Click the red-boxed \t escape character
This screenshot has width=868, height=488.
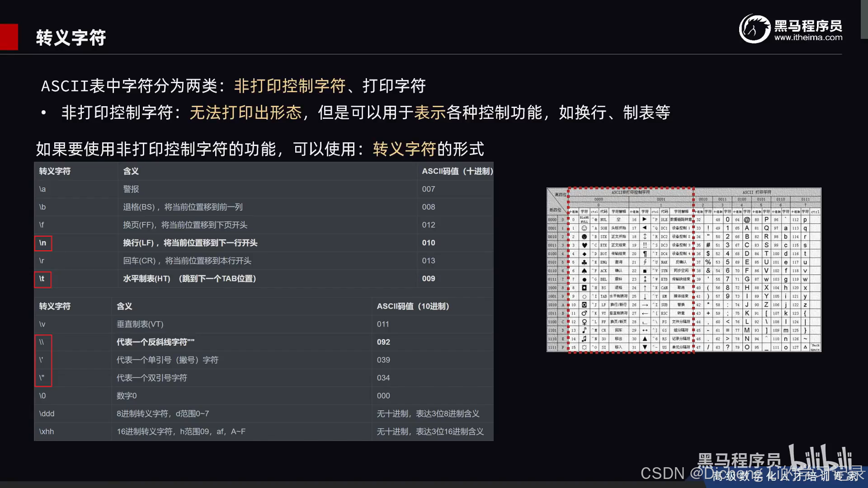pos(42,279)
